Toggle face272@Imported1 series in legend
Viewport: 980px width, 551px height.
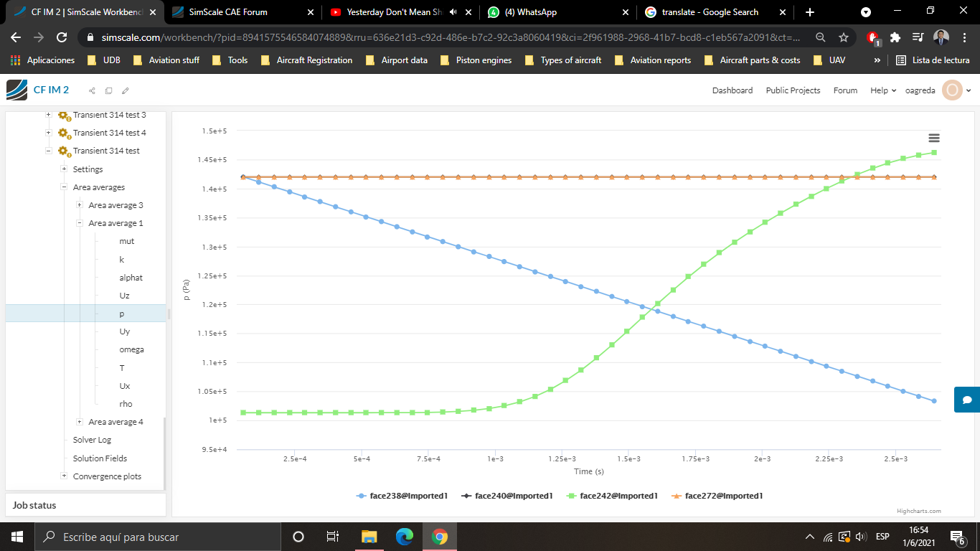point(717,496)
